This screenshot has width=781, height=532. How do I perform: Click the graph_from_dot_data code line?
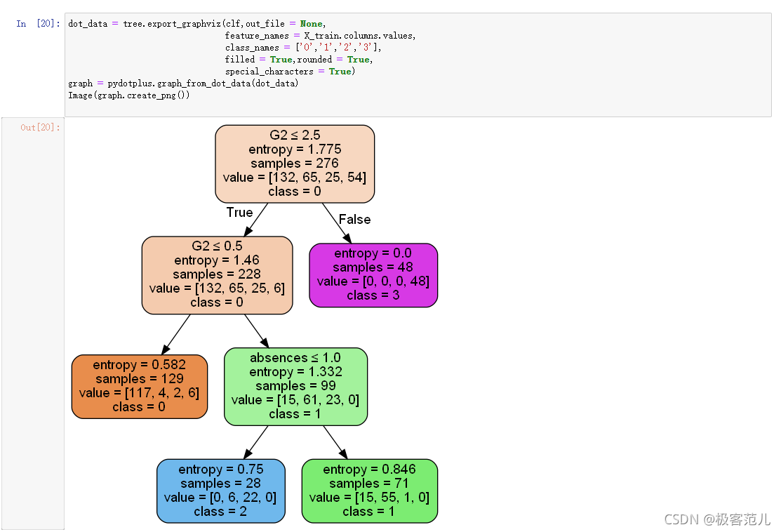(183, 84)
